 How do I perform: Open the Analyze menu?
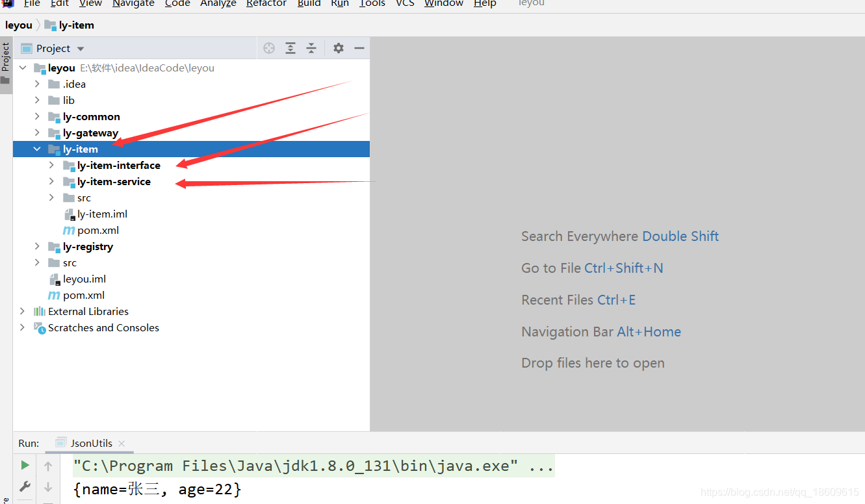(218, 3)
